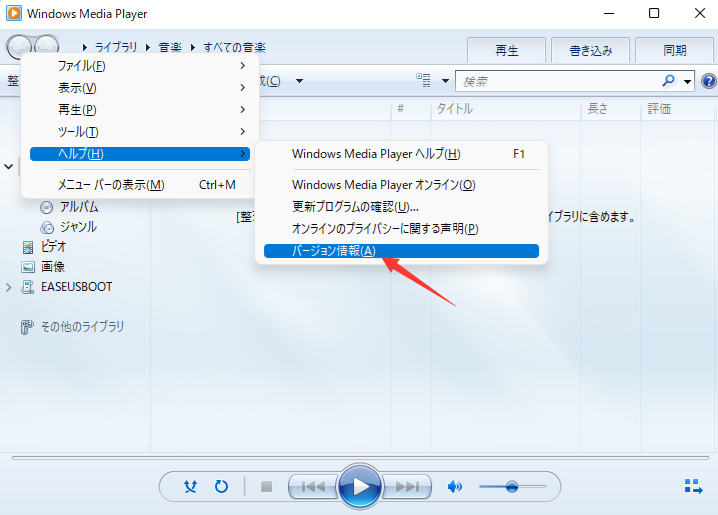The image size is (718, 515).
Task: Click the その他のライブラリ icon
Action: point(27,327)
